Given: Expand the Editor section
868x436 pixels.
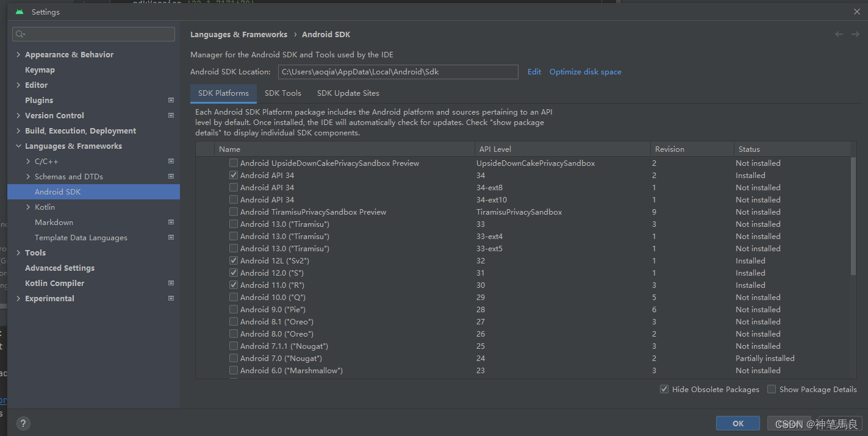Looking at the screenshot, I should click(x=18, y=85).
